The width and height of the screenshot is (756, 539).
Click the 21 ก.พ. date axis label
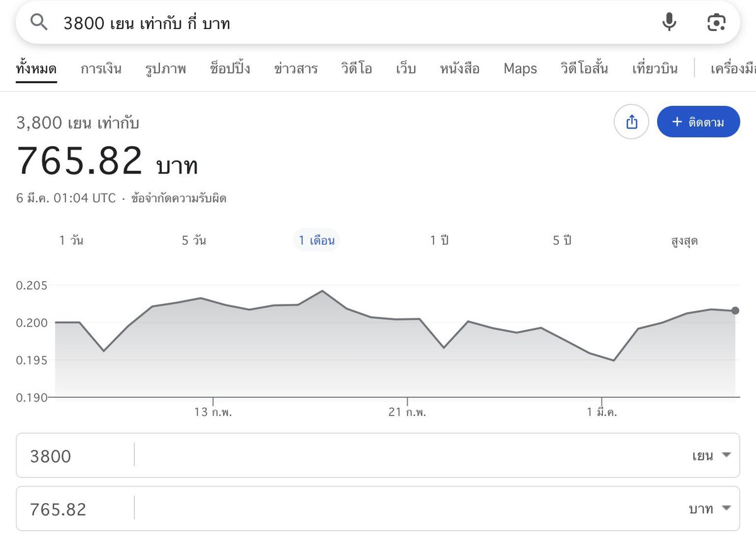point(408,413)
